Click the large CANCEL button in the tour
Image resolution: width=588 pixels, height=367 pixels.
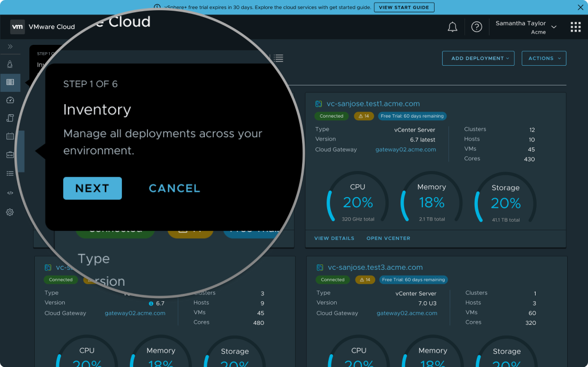coord(174,188)
